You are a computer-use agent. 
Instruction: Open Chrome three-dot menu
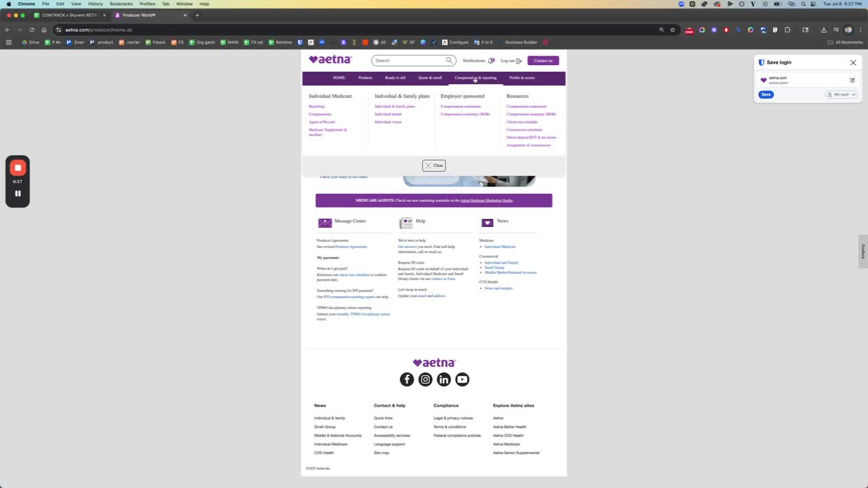(860, 30)
